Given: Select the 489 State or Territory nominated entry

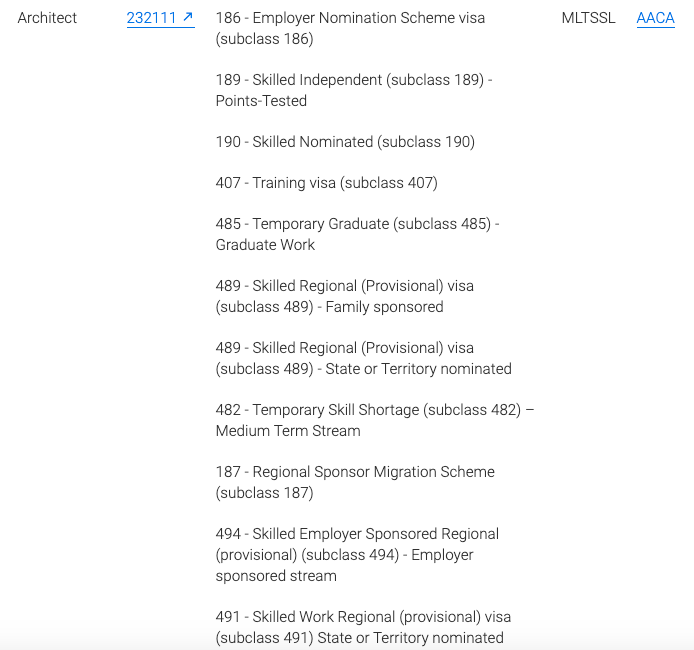Looking at the screenshot, I should [x=363, y=358].
